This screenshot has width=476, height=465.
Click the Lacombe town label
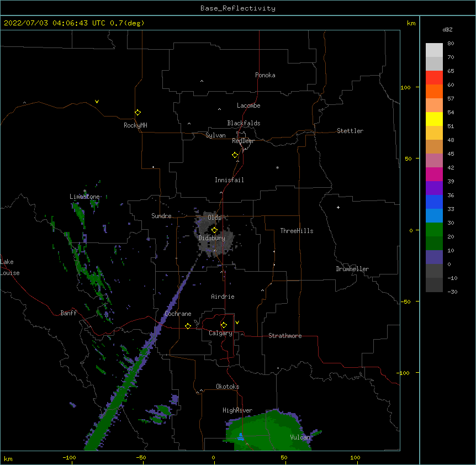point(248,105)
